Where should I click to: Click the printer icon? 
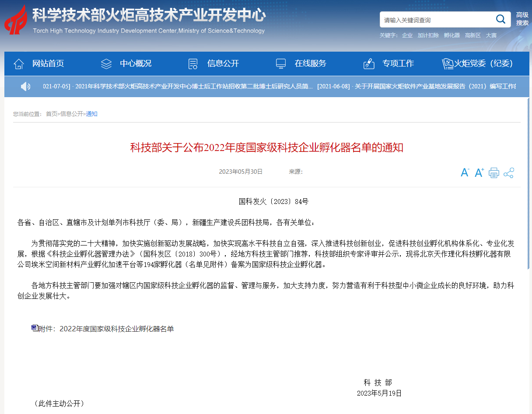point(494,173)
